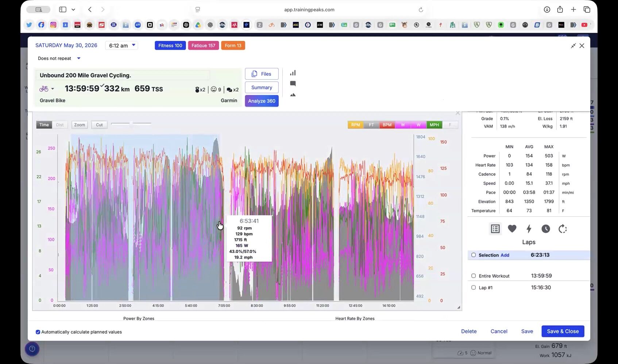This screenshot has width=618, height=364.
Task: Show heart rate zones heart icon
Action: click(x=512, y=229)
